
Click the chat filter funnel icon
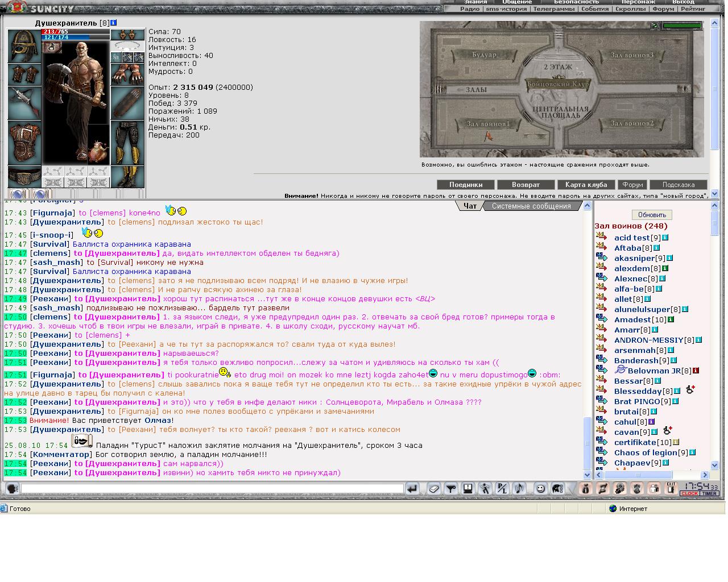[x=451, y=488]
